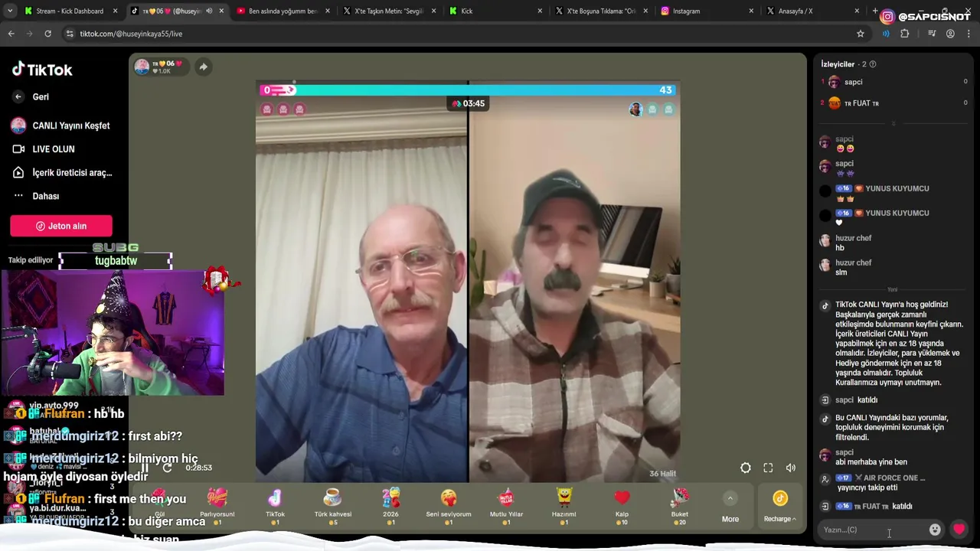Open the browser extensions puzzle icon

tap(905, 34)
